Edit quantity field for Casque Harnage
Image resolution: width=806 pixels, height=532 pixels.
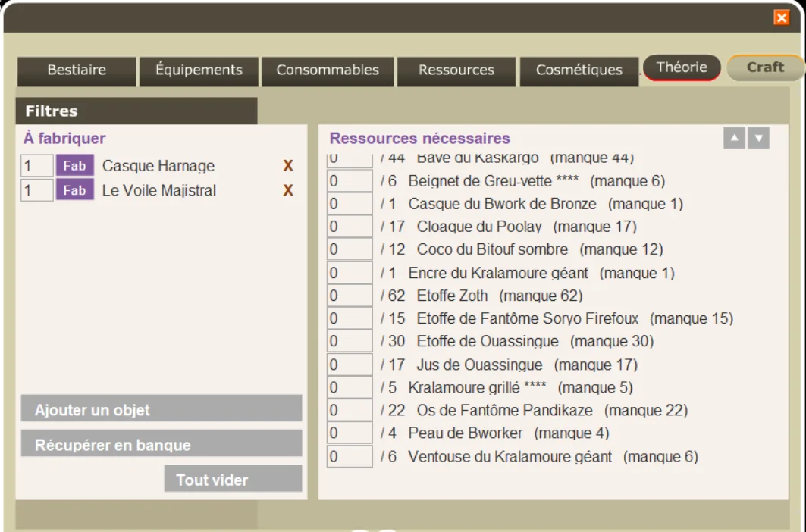[x=37, y=165]
